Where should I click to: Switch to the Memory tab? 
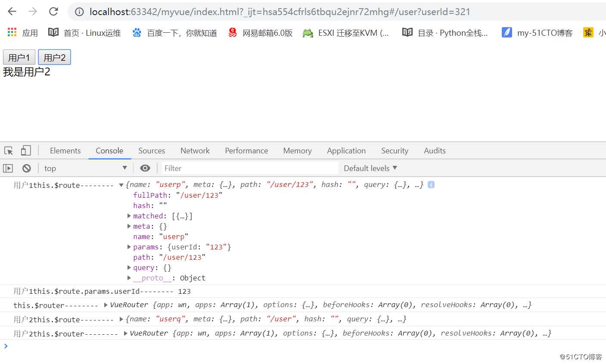pos(297,151)
